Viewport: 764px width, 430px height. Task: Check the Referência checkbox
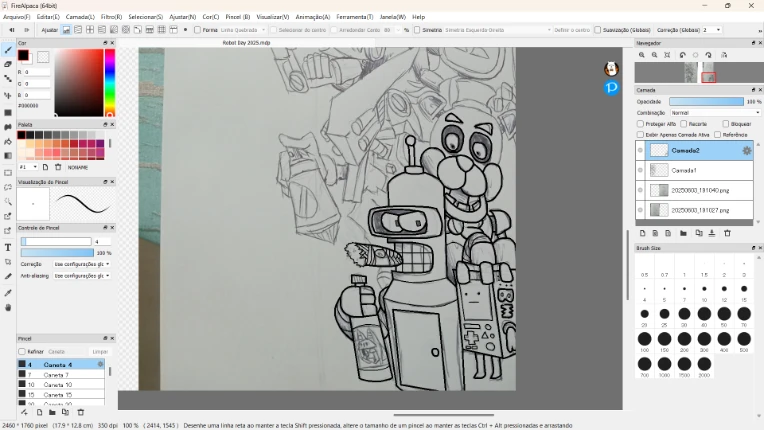pos(717,134)
